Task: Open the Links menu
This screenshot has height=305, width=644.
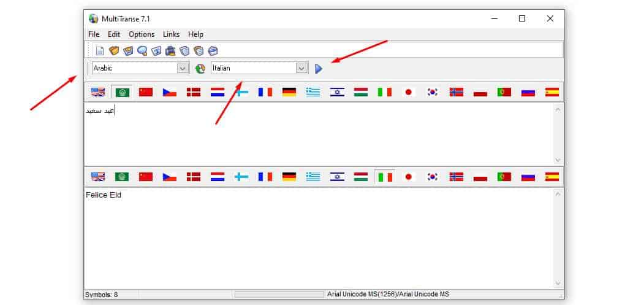Action: [x=172, y=34]
